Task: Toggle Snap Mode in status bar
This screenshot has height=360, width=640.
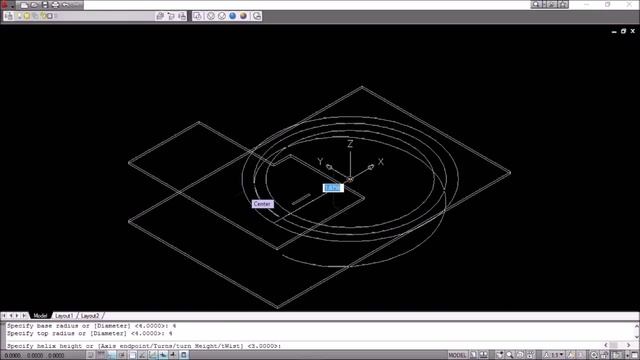Action: 91,355
